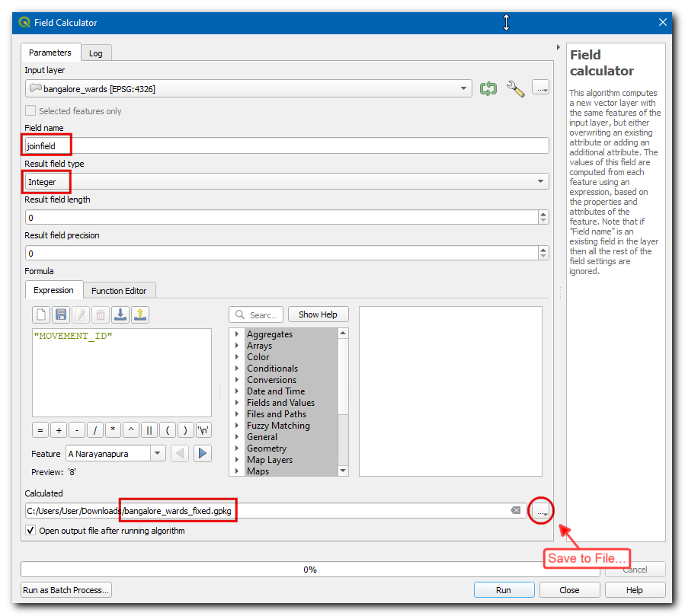Click function list scrollbar up arrow
685x616 pixels.
(x=344, y=334)
